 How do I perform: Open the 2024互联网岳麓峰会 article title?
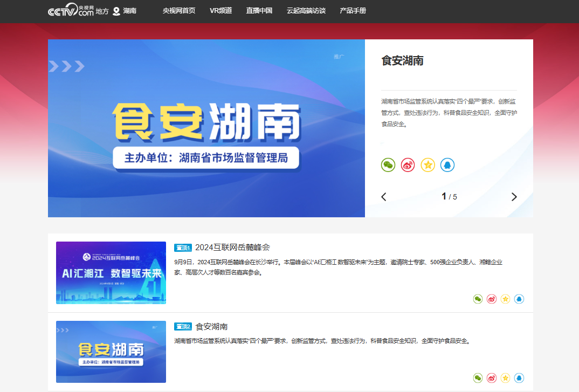click(x=232, y=247)
